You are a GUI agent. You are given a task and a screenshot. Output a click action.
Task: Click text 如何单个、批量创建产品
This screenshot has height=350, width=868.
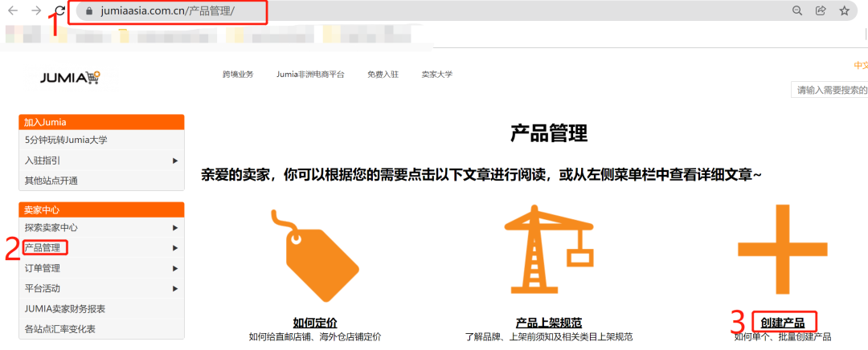[783, 336]
